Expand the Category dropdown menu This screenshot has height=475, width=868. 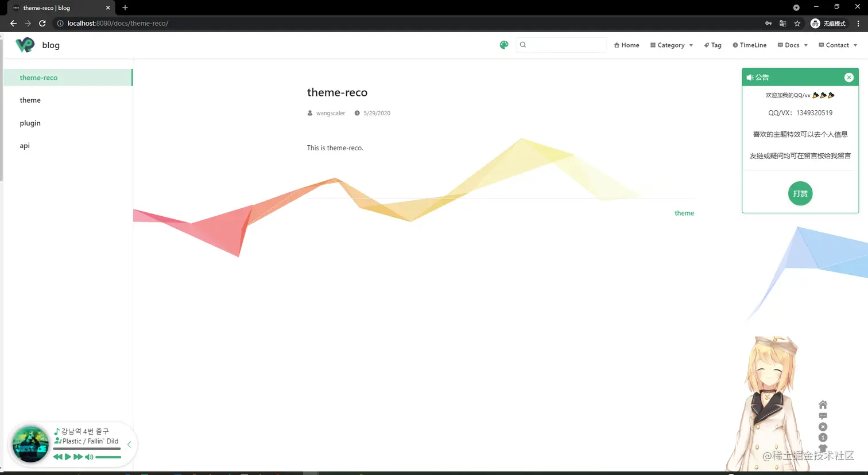pos(672,45)
